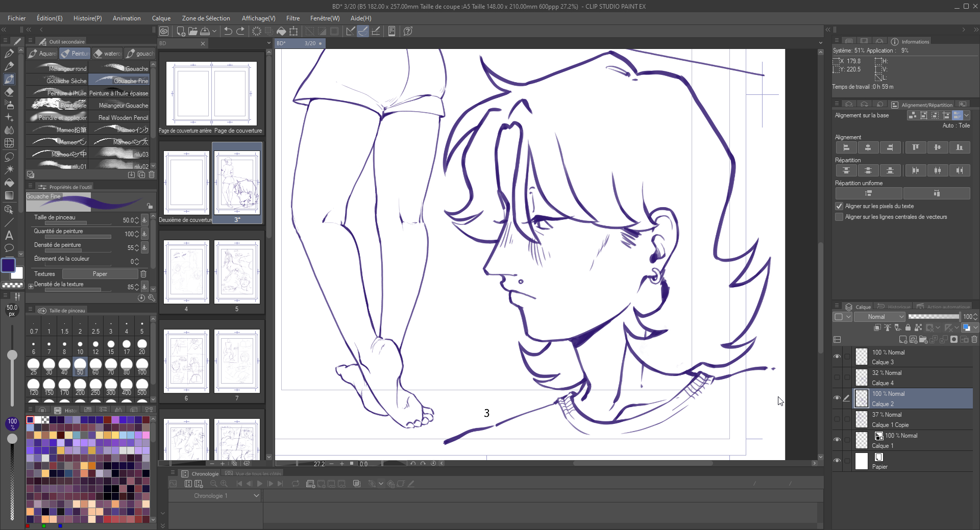The width and height of the screenshot is (980, 530).
Task: Select the Gradient tool
Action: click(x=9, y=195)
